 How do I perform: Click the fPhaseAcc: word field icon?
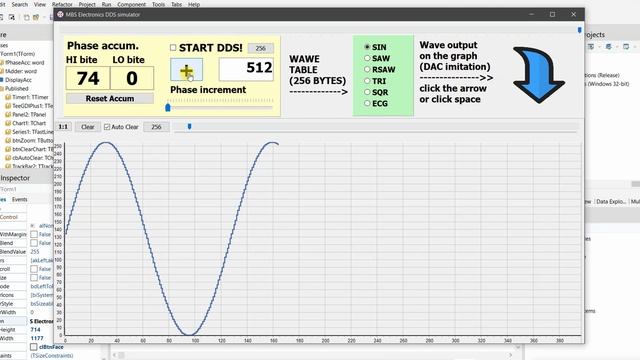coord(2,62)
